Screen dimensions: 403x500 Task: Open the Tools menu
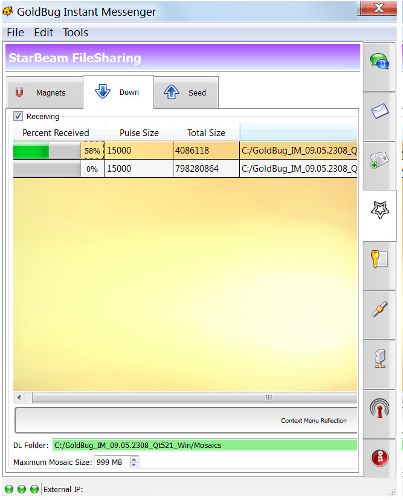pos(76,32)
